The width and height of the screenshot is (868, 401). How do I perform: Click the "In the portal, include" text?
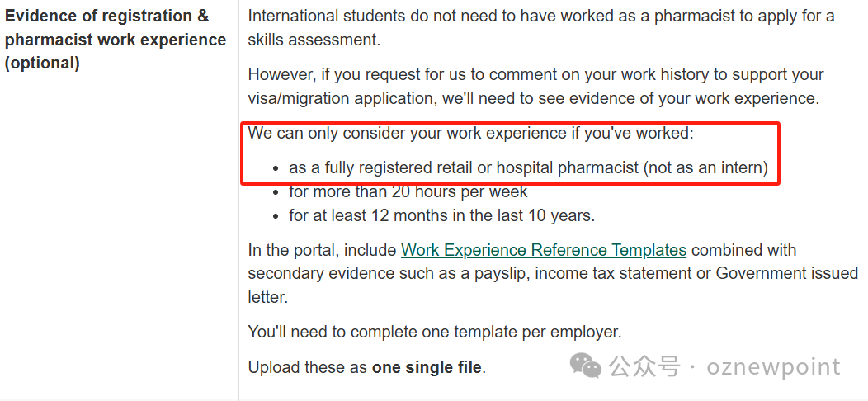point(323,250)
